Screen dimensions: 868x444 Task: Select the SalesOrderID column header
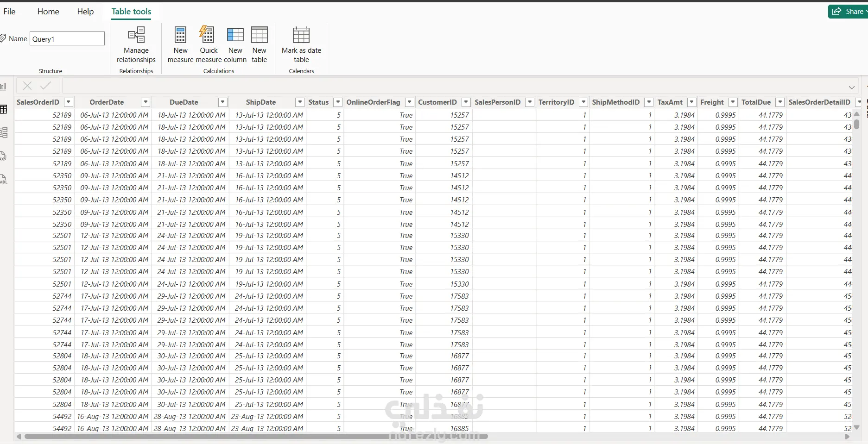pos(38,102)
